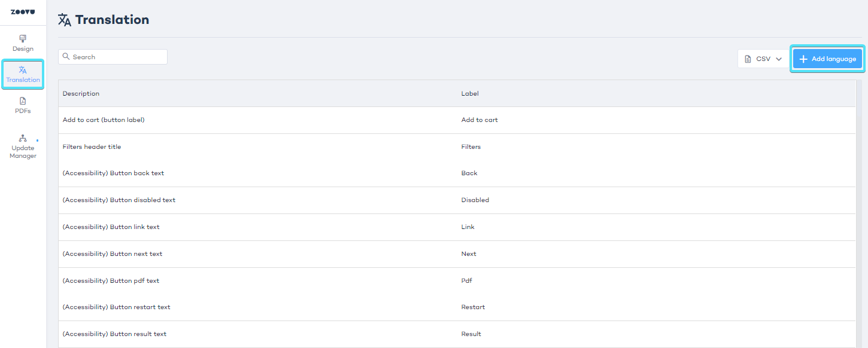Open the CSV export dropdown
The height and width of the screenshot is (348, 868).
(x=763, y=58)
